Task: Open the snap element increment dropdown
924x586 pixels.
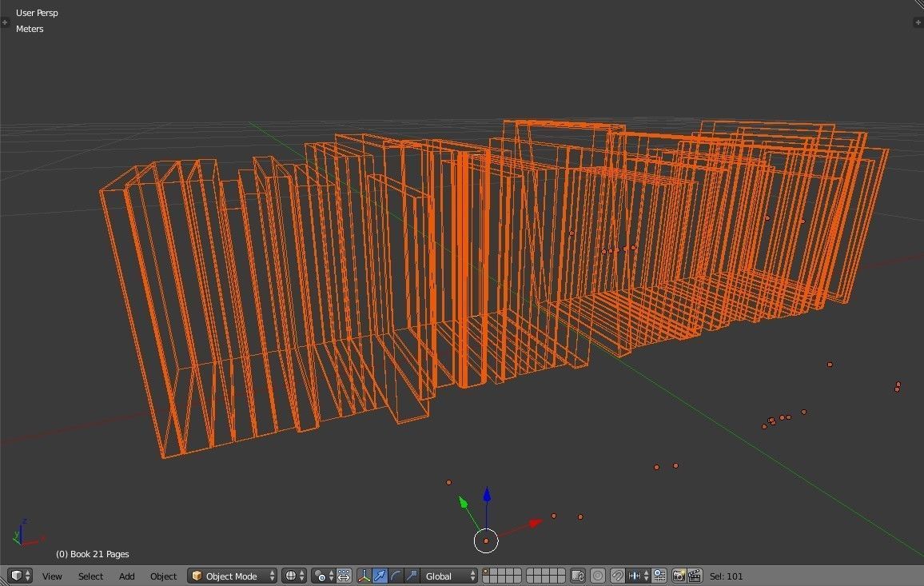Action: tap(638, 576)
